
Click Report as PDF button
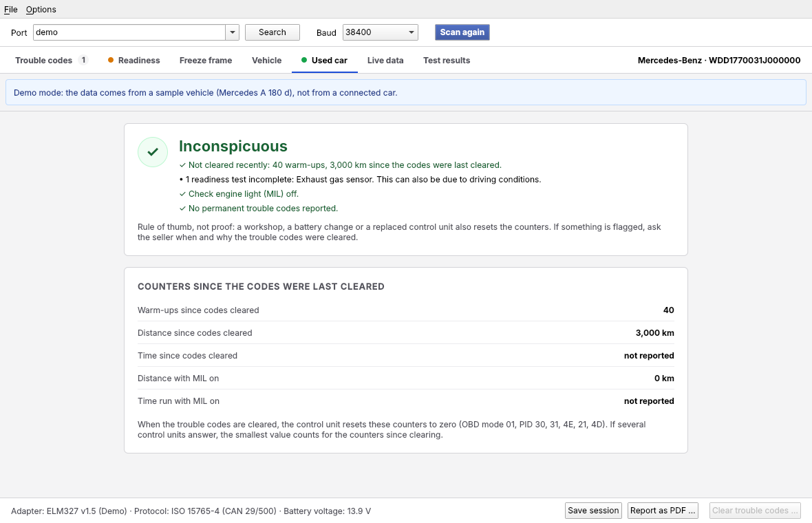click(663, 511)
